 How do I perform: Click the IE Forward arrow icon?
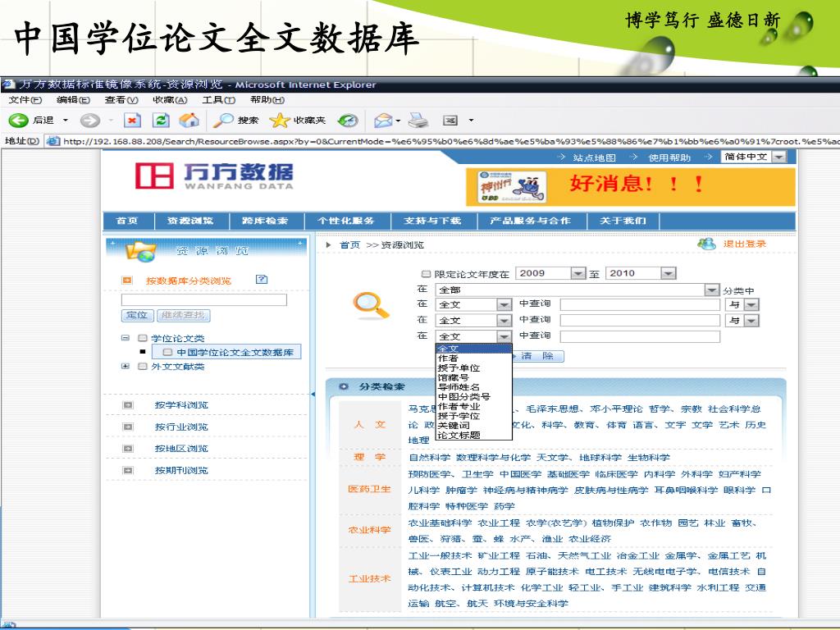pyautogui.click(x=89, y=121)
